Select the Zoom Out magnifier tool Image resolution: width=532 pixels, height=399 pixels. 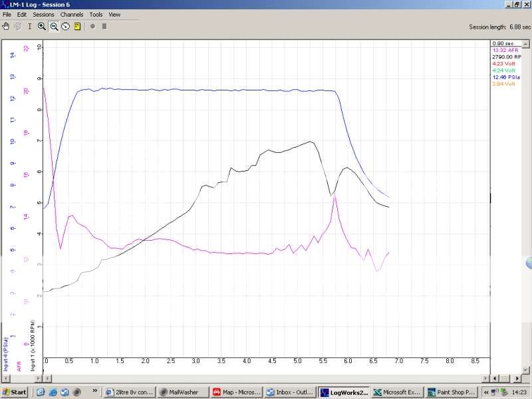[x=54, y=27]
